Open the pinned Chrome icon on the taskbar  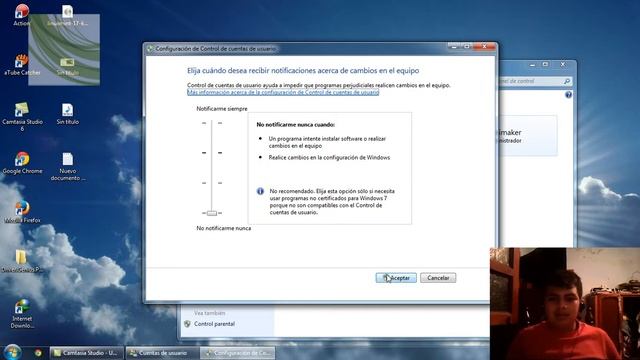[x=38, y=353]
